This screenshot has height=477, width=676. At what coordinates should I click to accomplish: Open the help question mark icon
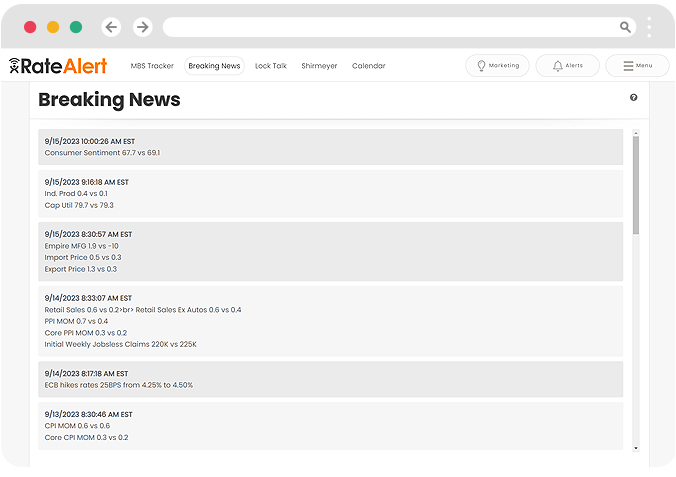(633, 97)
